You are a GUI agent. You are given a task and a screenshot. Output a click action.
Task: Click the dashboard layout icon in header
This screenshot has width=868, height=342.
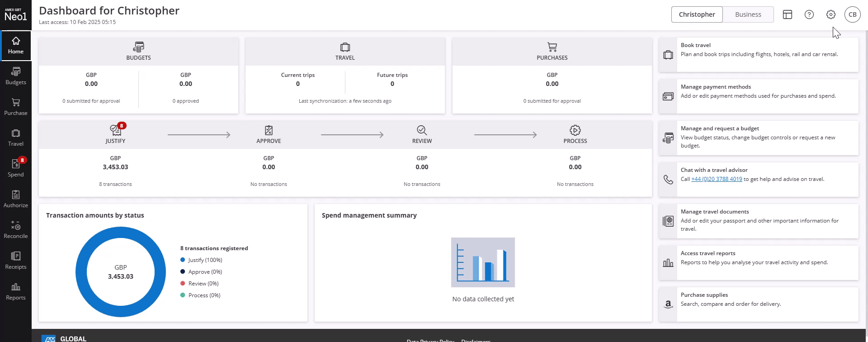point(788,14)
